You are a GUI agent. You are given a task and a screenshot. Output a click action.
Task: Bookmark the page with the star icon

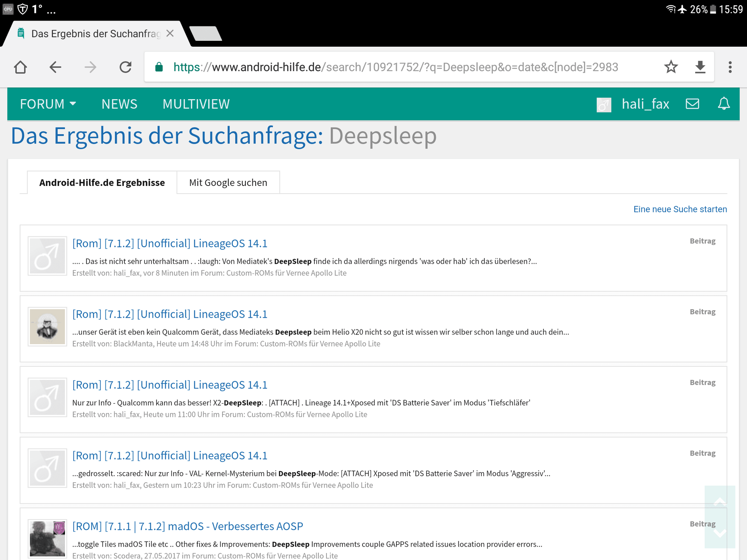coord(671,67)
